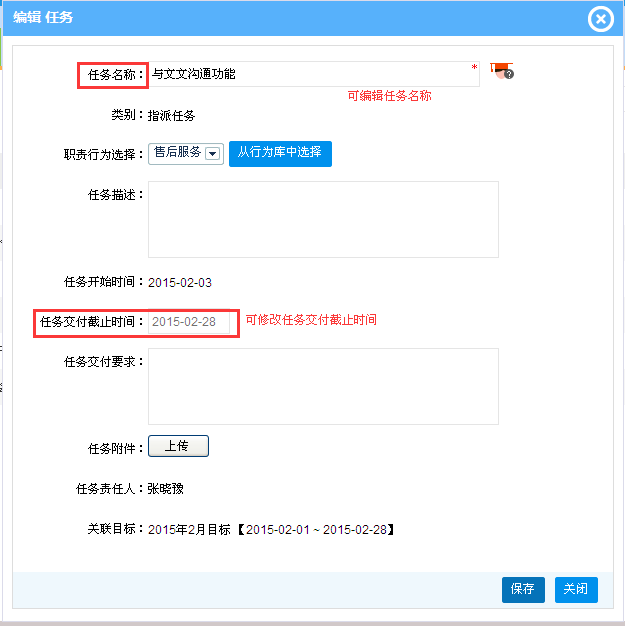Click the 任务附件 label
625x626 pixels.
click(115, 449)
